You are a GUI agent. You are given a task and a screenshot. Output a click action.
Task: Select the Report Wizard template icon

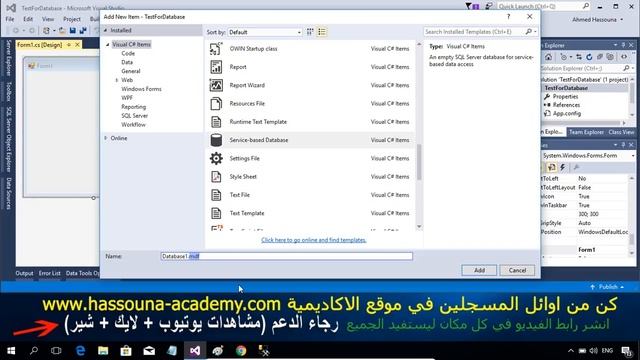pyautogui.click(x=216, y=85)
